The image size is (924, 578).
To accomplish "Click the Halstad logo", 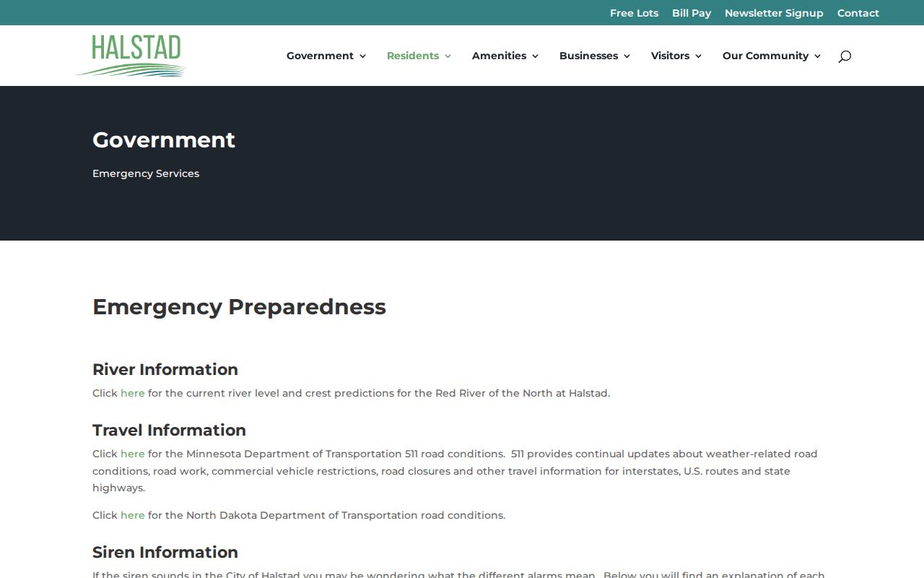I will point(131,56).
